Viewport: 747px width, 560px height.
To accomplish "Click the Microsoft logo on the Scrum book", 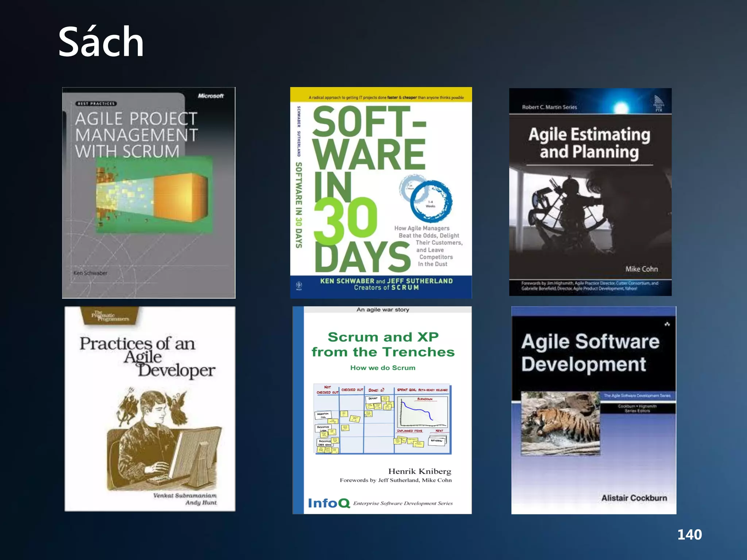I will (210, 96).
